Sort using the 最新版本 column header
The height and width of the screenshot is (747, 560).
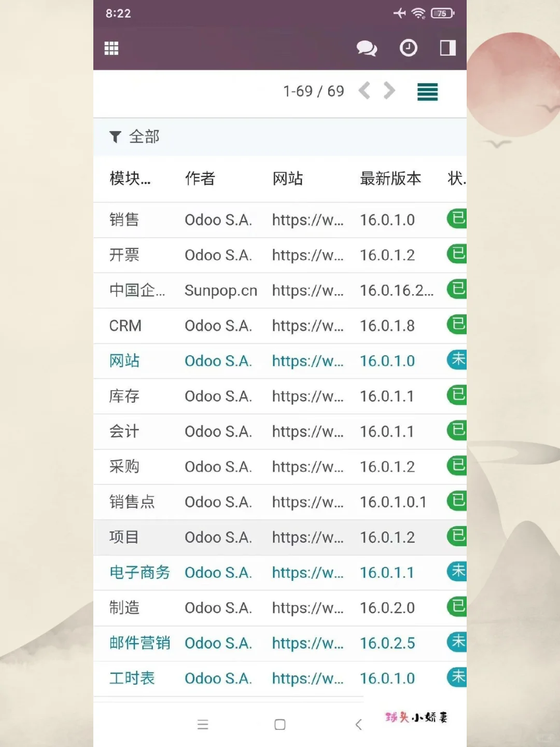[x=391, y=178]
